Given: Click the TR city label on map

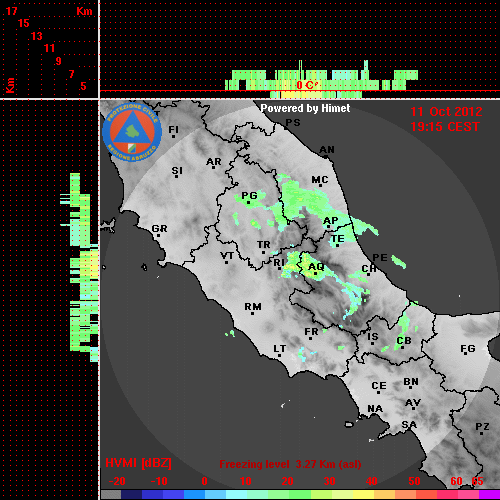Looking at the screenshot, I should (x=264, y=245).
